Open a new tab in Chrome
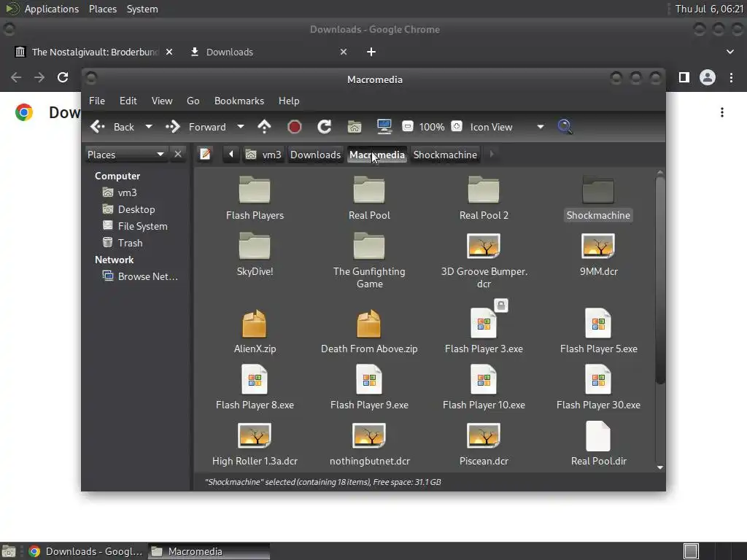This screenshot has width=747, height=560. pyautogui.click(x=371, y=52)
